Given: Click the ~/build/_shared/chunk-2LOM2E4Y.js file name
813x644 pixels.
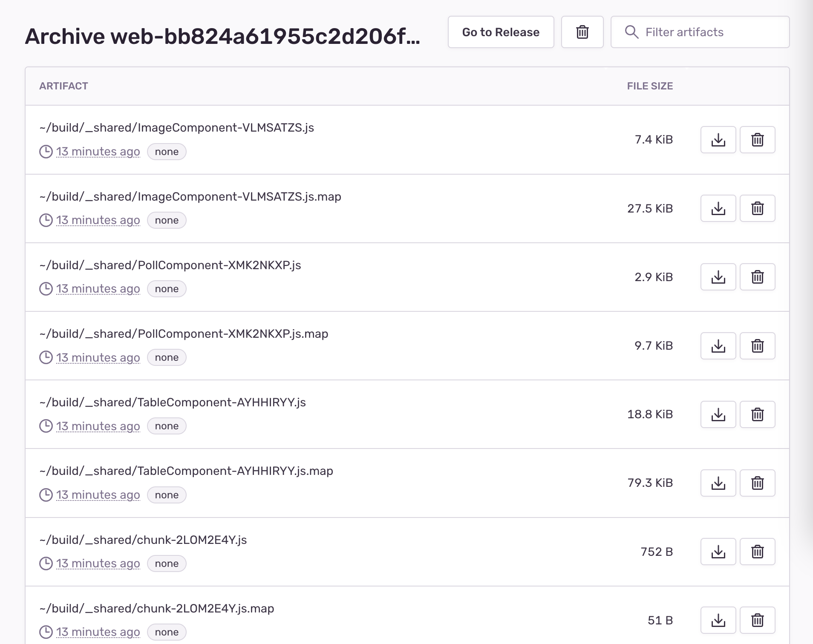Looking at the screenshot, I should pos(143,540).
